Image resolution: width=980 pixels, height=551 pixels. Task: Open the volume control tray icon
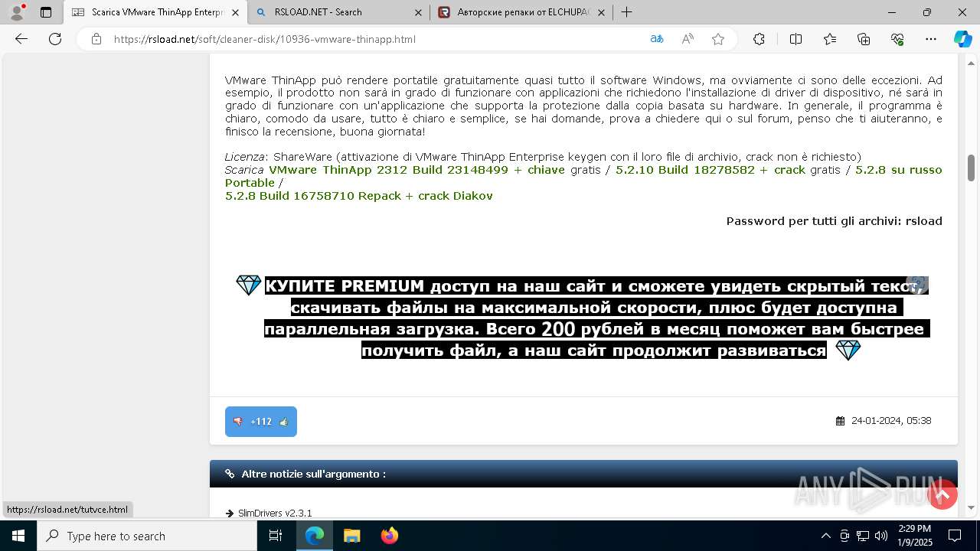(880, 536)
